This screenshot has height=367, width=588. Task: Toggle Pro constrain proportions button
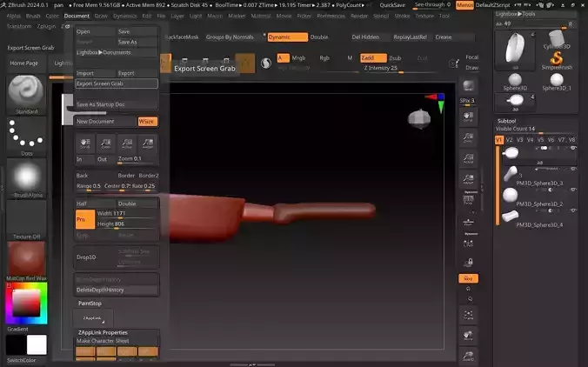click(85, 219)
